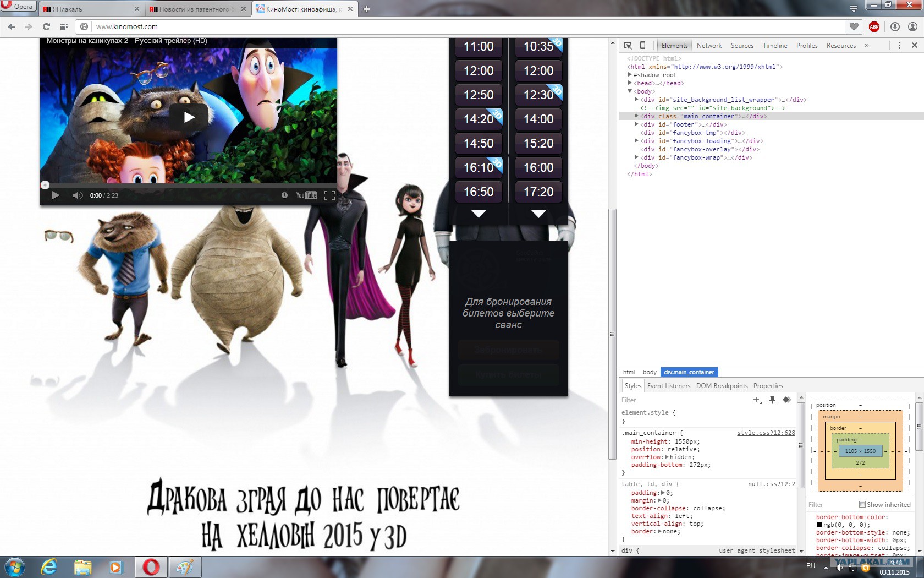Click the video progress bar scrubber
The height and width of the screenshot is (578, 924).
pos(45,185)
